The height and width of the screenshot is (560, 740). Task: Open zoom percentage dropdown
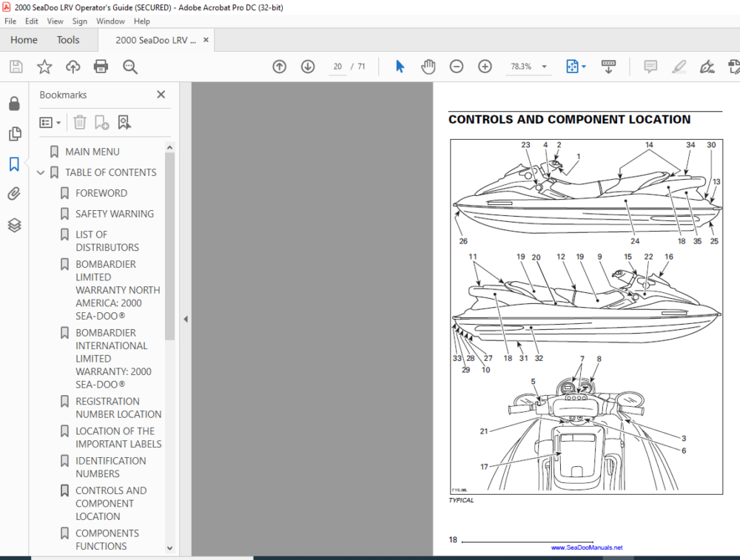(x=544, y=67)
